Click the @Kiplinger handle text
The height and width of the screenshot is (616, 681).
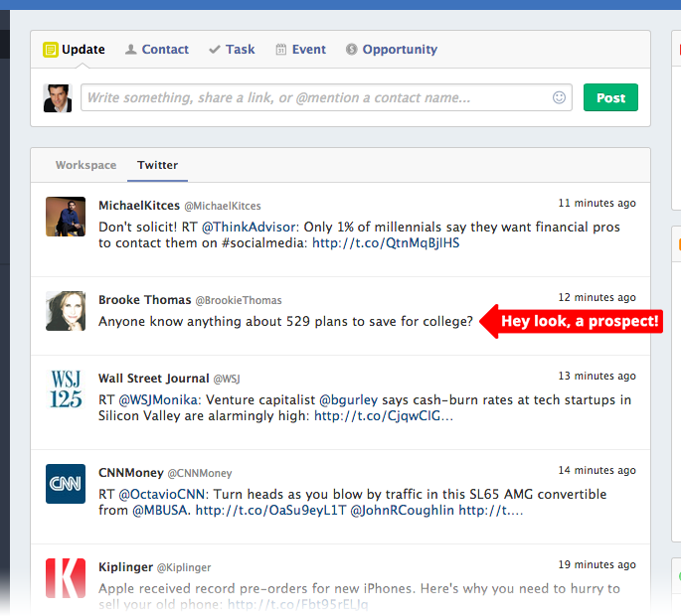184,568
